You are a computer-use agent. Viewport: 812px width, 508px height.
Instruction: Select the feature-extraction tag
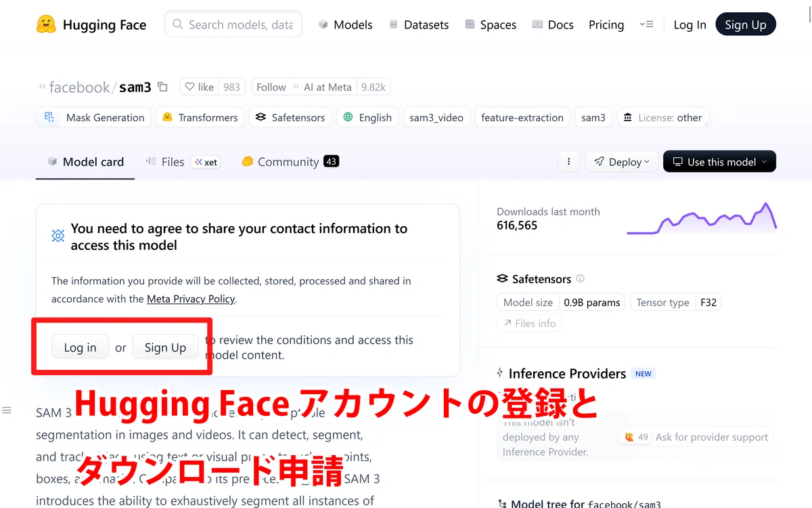pos(522,117)
